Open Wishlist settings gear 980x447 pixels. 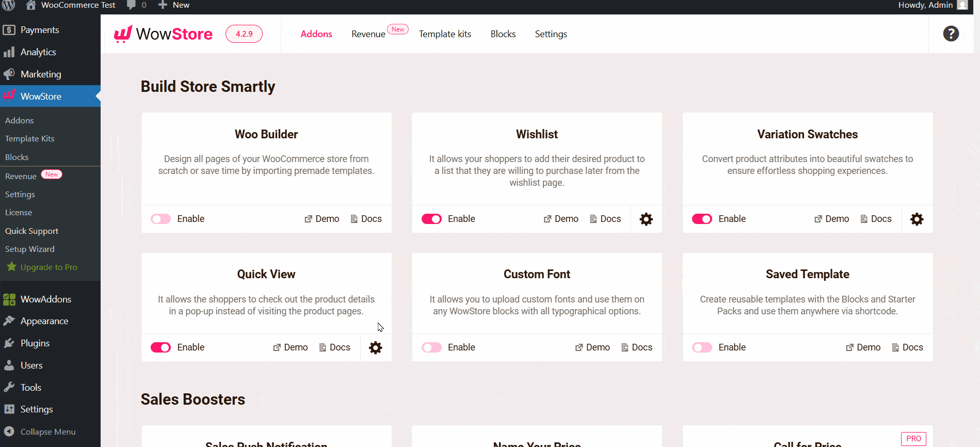point(646,219)
